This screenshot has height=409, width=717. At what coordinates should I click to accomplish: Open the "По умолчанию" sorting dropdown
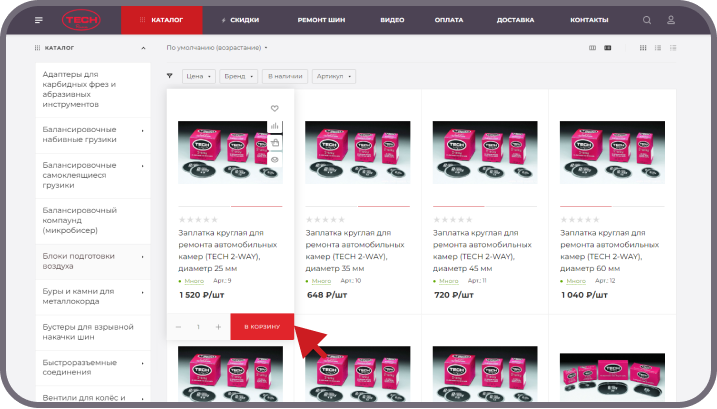pos(217,47)
